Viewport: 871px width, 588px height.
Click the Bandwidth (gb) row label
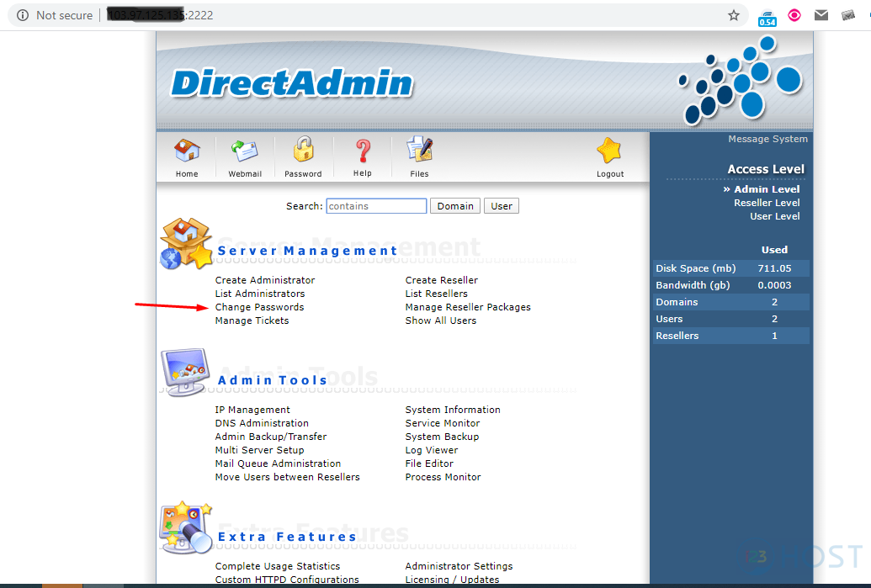[x=693, y=285]
